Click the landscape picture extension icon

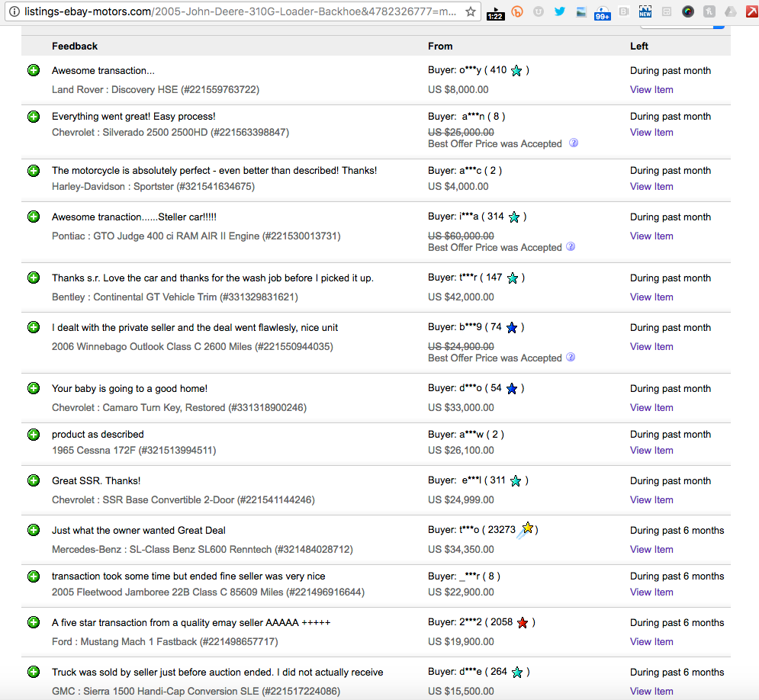[581, 11]
